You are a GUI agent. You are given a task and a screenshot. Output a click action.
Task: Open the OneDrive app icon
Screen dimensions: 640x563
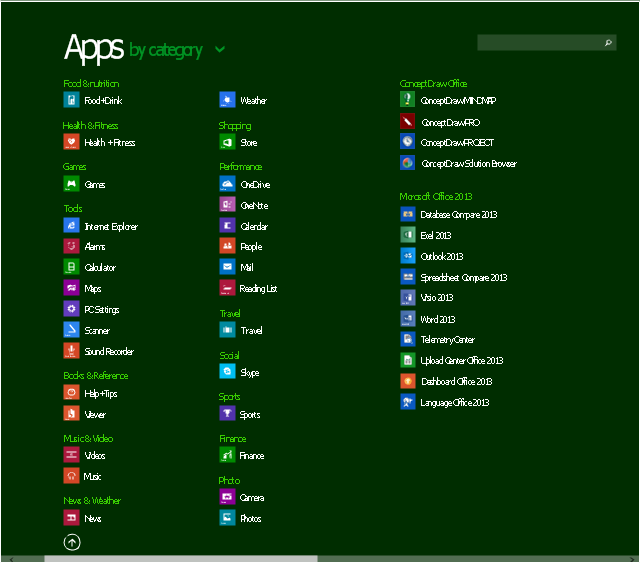click(227, 184)
